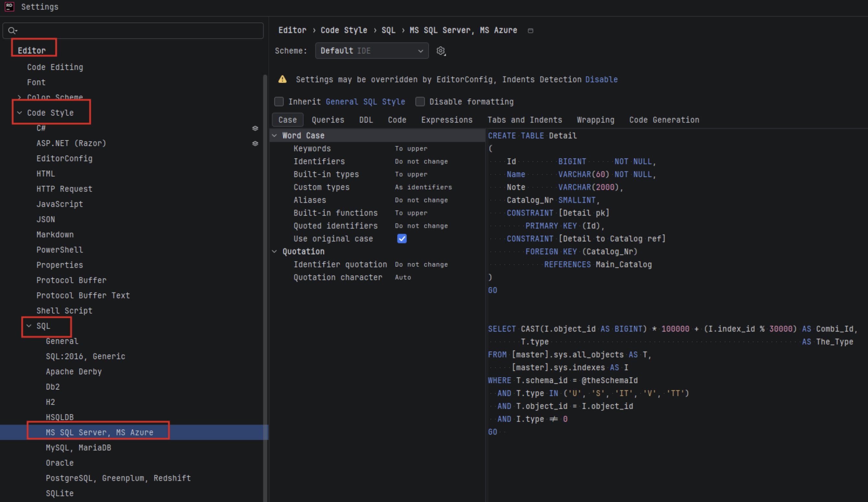Select JSON code style

click(x=45, y=219)
